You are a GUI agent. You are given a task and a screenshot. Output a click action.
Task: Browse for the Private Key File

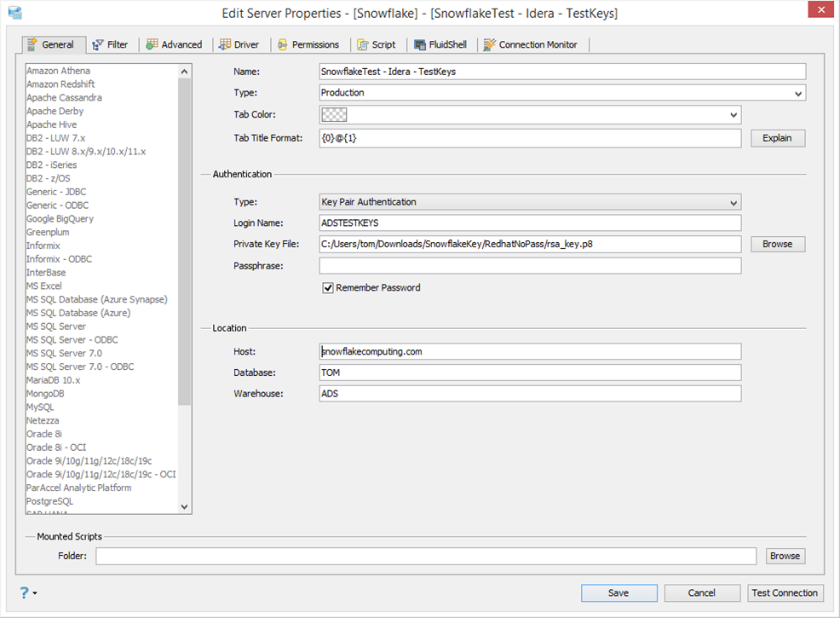tap(777, 244)
